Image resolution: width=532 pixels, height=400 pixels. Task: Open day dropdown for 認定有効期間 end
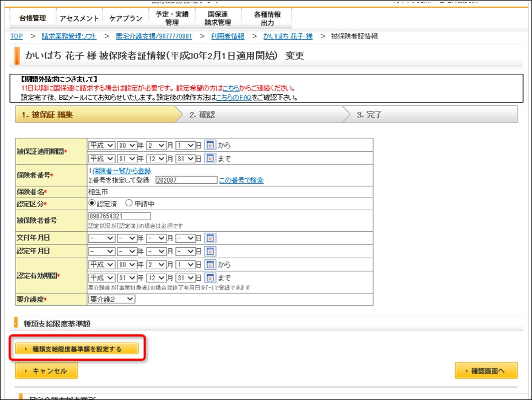coord(186,278)
